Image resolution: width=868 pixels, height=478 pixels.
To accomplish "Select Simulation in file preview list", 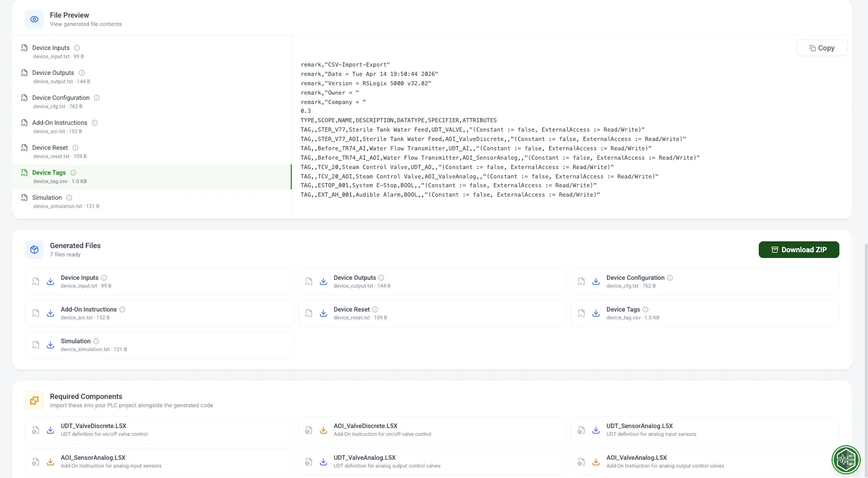I will (152, 202).
